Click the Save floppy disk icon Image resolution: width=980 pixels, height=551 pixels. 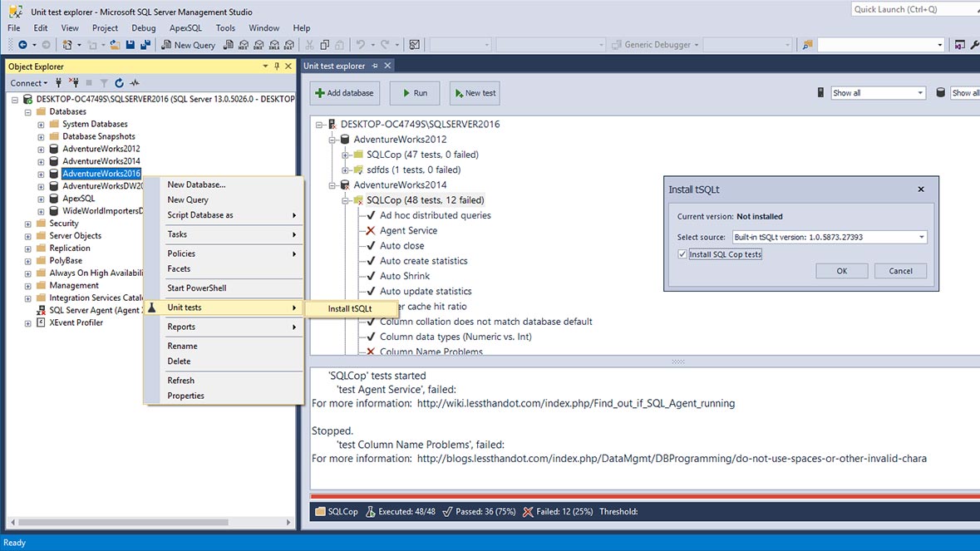(130, 45)
